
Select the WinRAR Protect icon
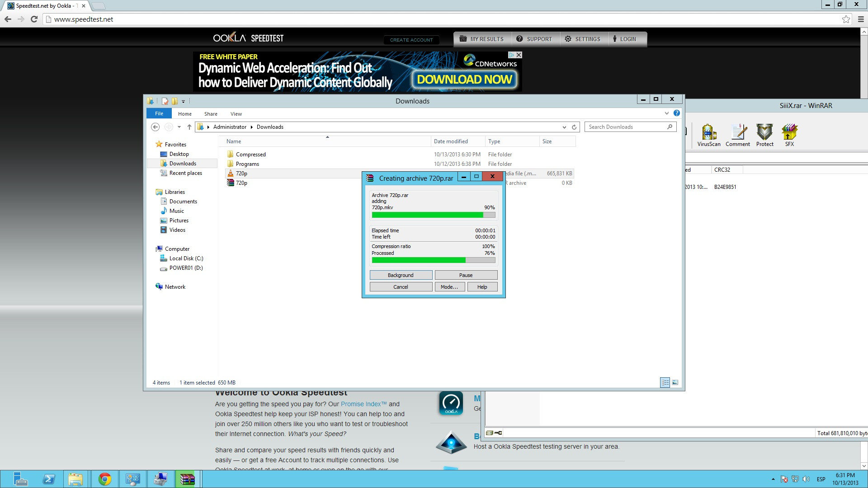point(764,135)
